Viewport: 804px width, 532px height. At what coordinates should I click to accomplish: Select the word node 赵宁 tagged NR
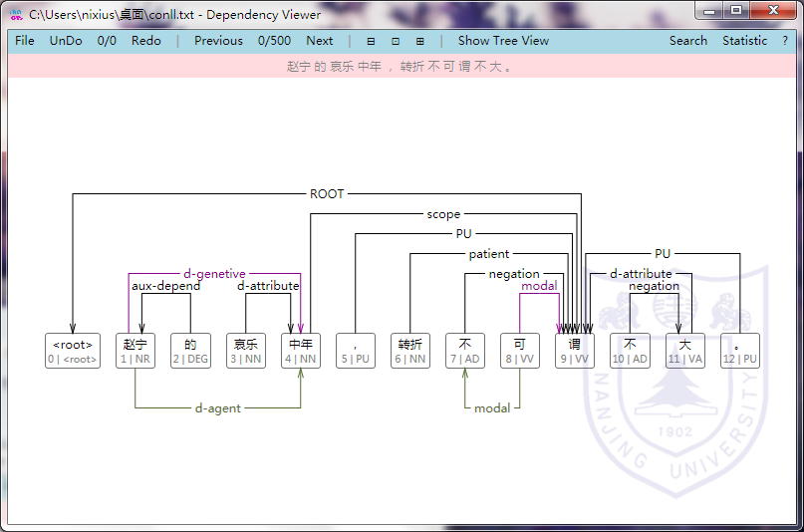coord(135,351)
